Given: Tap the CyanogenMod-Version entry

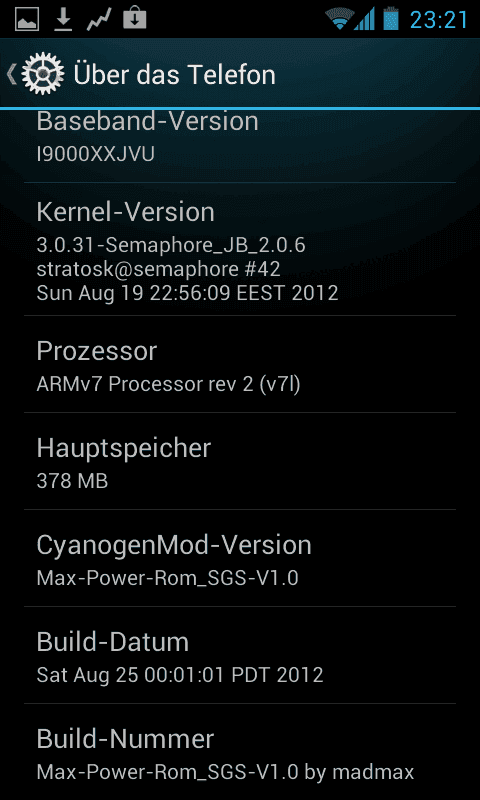Looking at the screenshot, I should [x=240, y=558].
